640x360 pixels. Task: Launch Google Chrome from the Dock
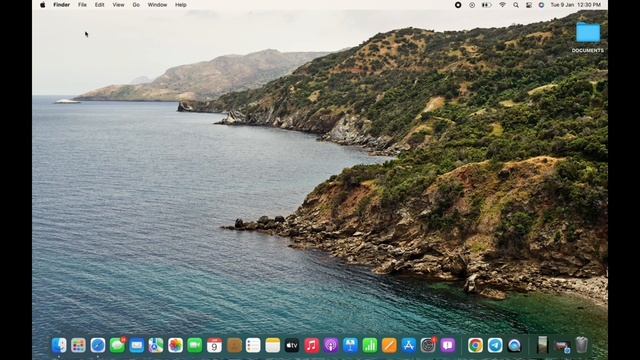(x=476, y=345)
